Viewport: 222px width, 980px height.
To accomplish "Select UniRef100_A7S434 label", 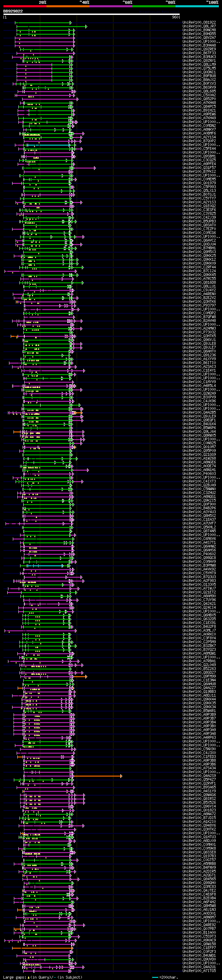I will click(x=199, y=768).
